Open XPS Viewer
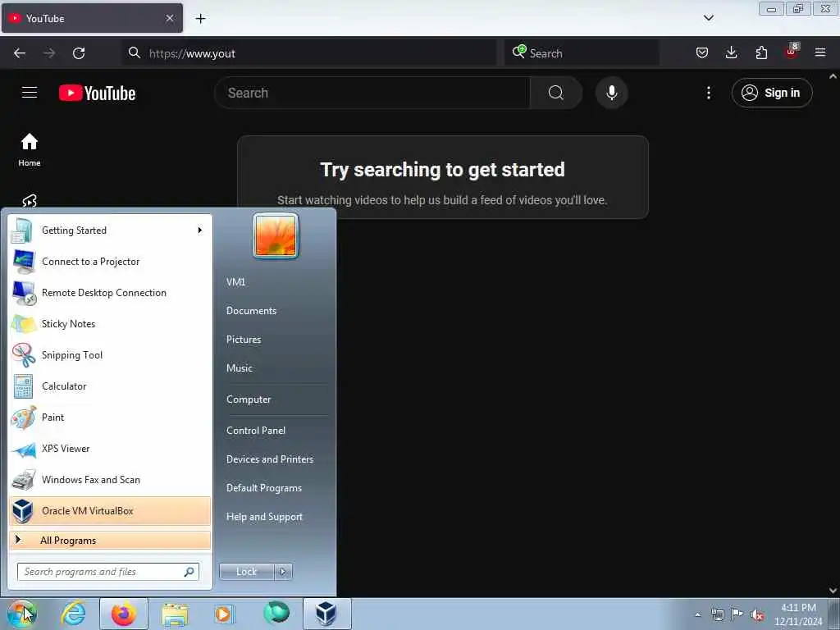Image resolution: width=840 pixels, height=630 pixels. click(x=110, y=449)
